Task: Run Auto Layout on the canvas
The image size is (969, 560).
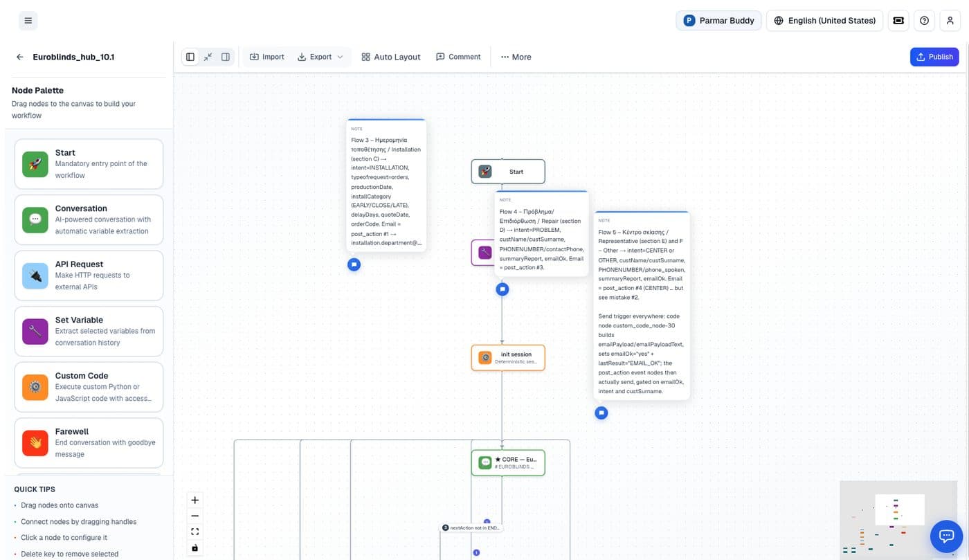Action: click(x=391, y=57)
